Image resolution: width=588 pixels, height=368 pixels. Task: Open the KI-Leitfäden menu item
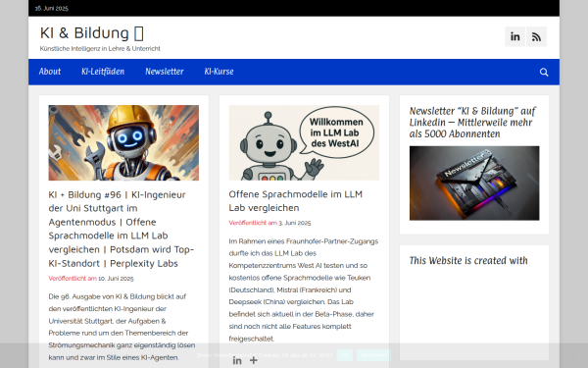(103, 72)
